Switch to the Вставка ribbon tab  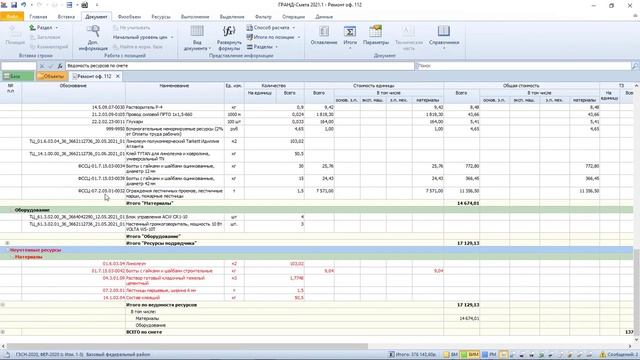pos(66,17)
